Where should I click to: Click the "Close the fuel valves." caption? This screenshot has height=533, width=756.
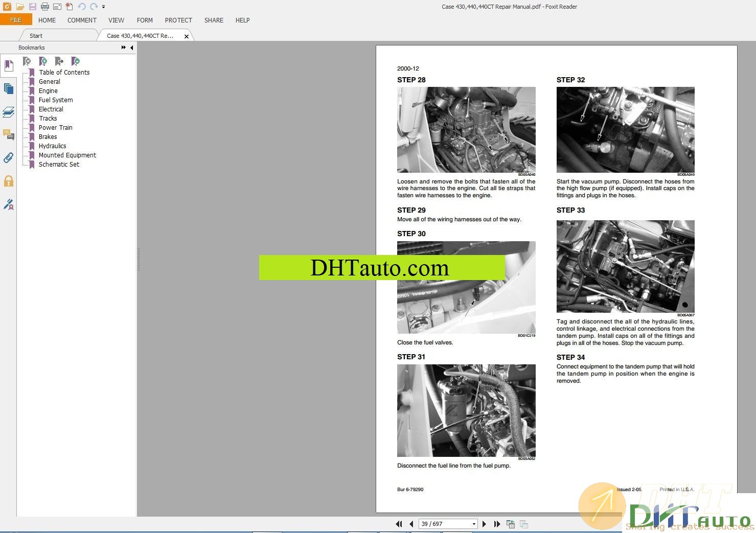click(425, 342)
